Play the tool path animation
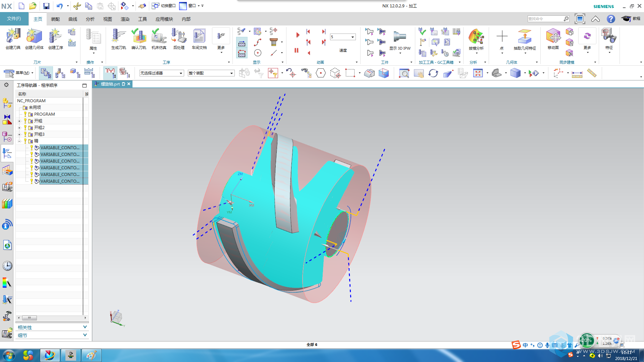This screenshot has height=362, width=644. (298, 35)
